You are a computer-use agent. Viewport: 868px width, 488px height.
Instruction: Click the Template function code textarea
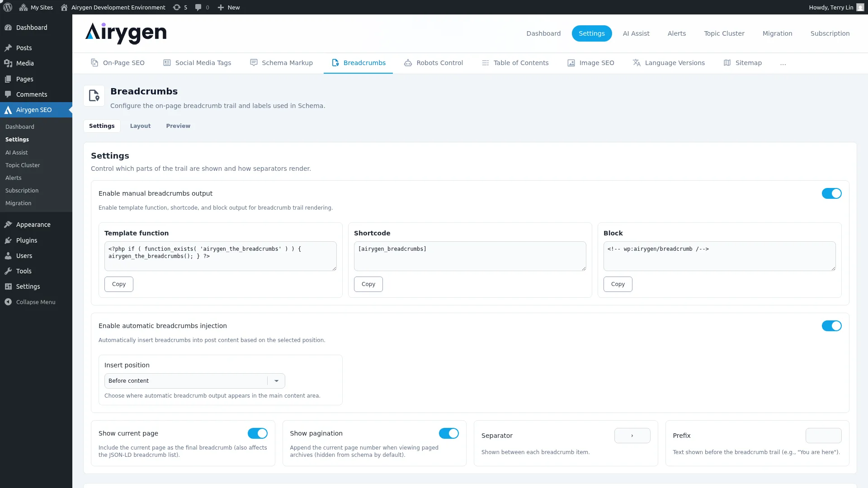(x=221, y=256)
